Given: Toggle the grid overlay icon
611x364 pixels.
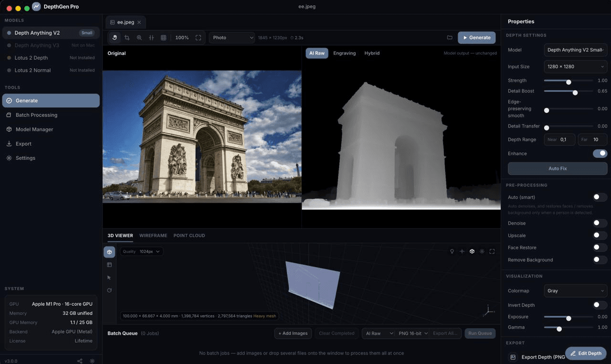Looking at the screenshot, I should [x=164, y=38].
